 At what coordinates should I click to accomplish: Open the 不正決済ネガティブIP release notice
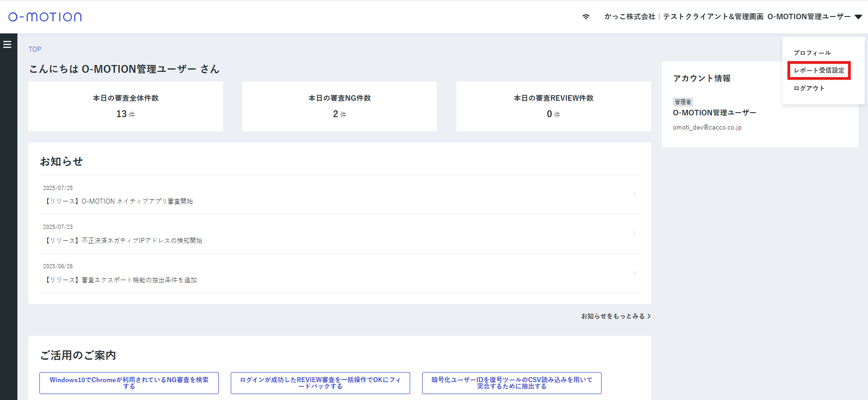click(x=124, y=241)
